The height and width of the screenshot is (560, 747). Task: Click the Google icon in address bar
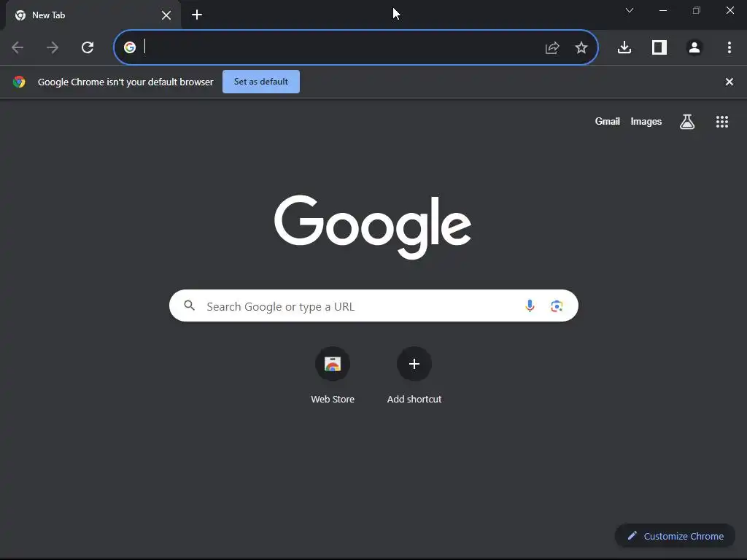[x=130, y=47]
